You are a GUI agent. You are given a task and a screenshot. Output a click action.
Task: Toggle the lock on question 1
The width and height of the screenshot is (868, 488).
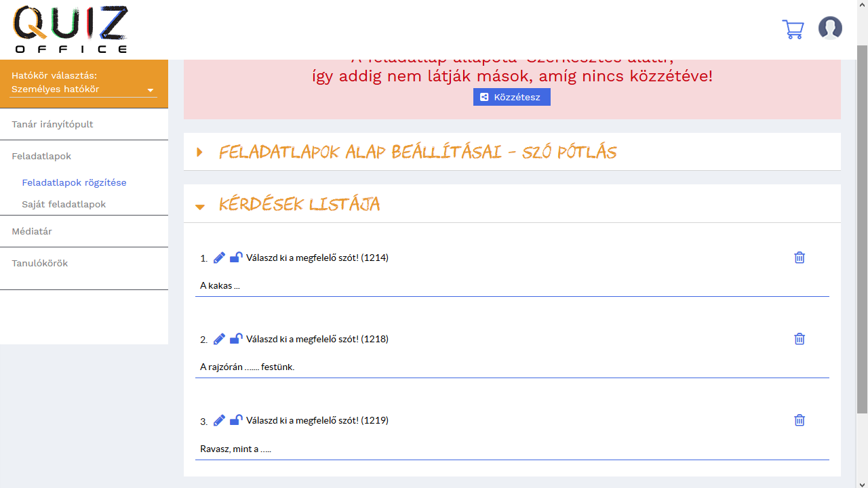pyautogui.click(x=236, y=258)
